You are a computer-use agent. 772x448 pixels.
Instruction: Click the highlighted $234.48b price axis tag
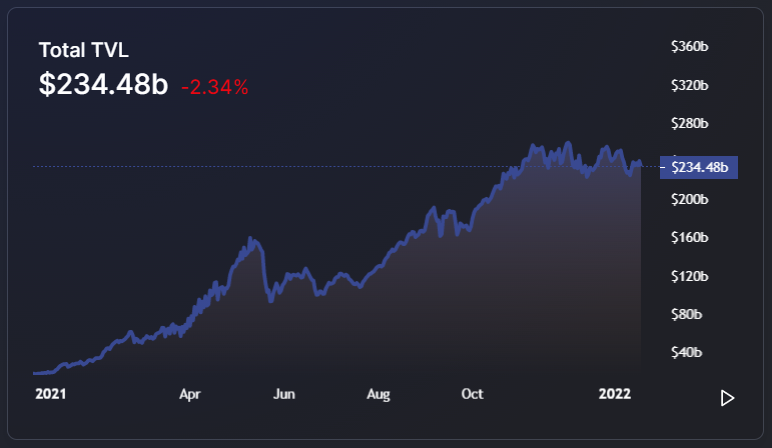pos(698,167)
